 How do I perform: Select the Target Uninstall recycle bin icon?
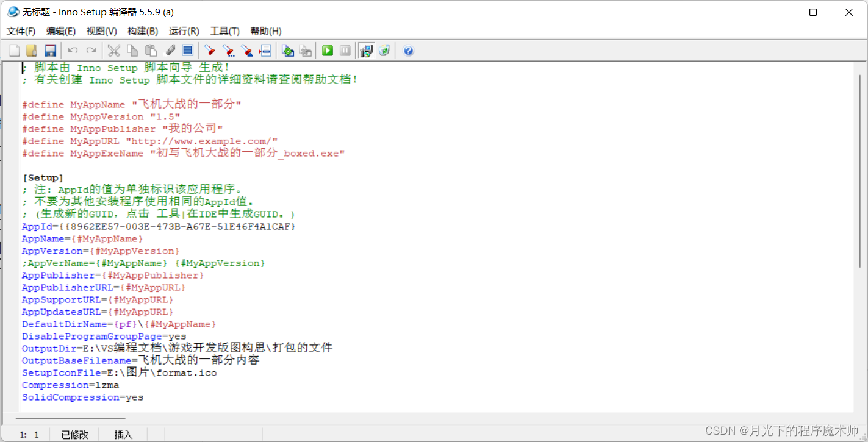[384, 51]
